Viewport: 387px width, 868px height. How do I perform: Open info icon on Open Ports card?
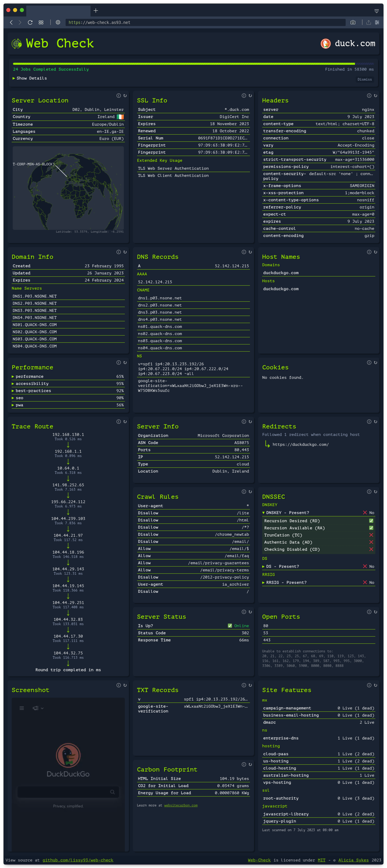pyautogui.click(x=369, y=612)
